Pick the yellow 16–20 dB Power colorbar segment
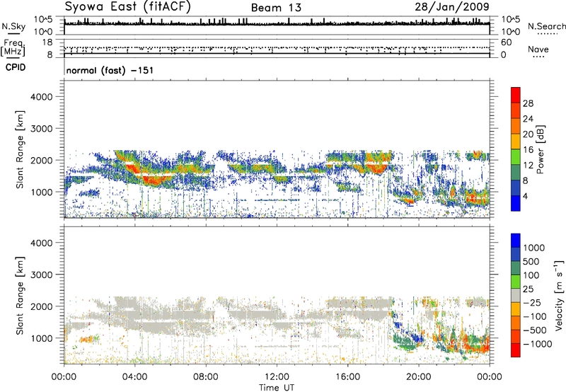The width and height of the screenshot is (566, 392). click(x=516, y=142)
